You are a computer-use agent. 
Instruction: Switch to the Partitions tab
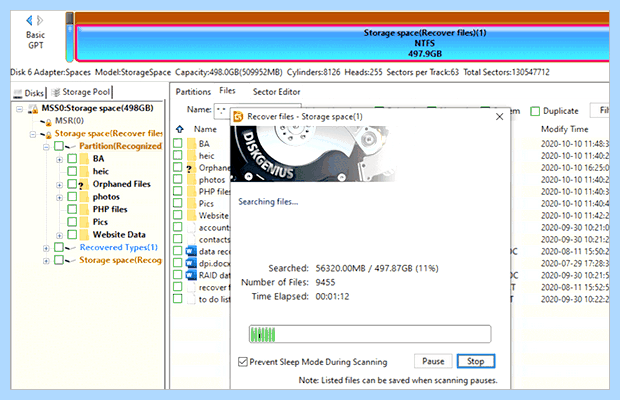coord(193,92)
